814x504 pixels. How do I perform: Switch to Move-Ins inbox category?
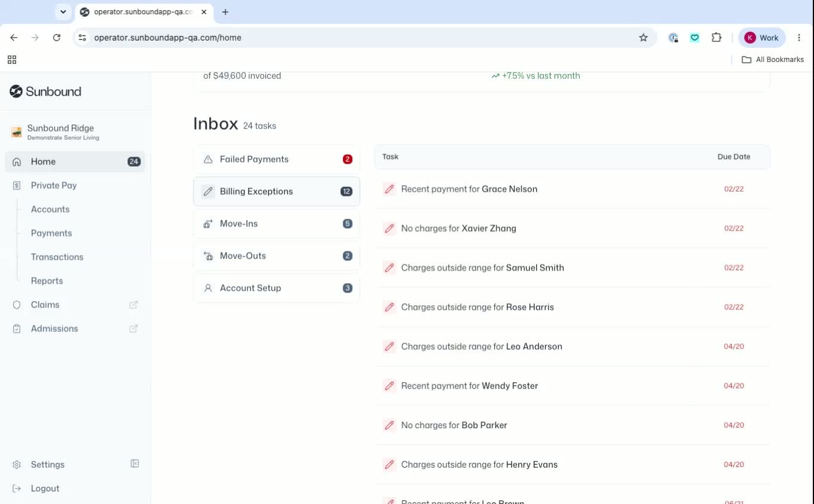[277, 224]
